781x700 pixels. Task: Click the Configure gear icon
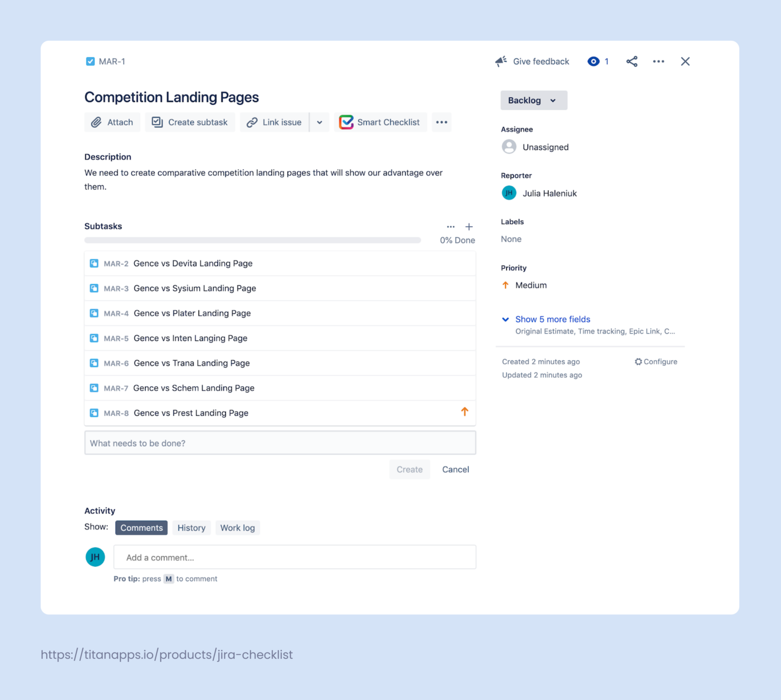[x=638, y=362]
